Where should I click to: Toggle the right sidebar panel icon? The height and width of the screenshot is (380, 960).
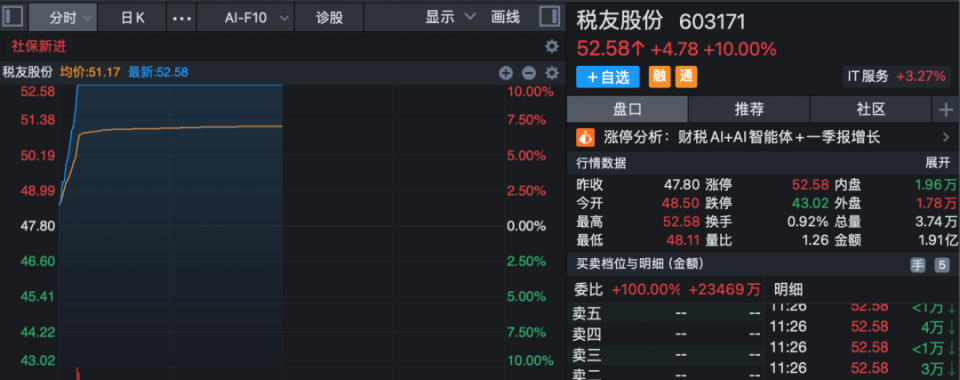[x=549, y=17]
